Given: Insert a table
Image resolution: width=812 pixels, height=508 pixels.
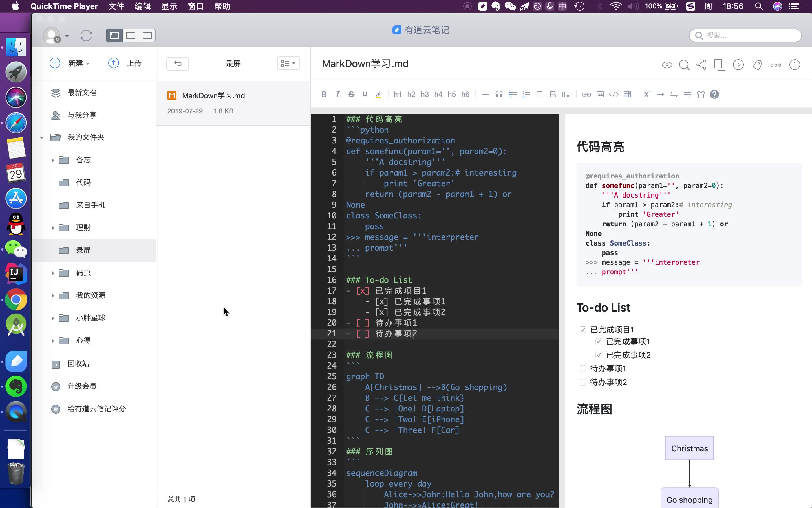Looking at the screenshot, I should [x=627, y=95].
